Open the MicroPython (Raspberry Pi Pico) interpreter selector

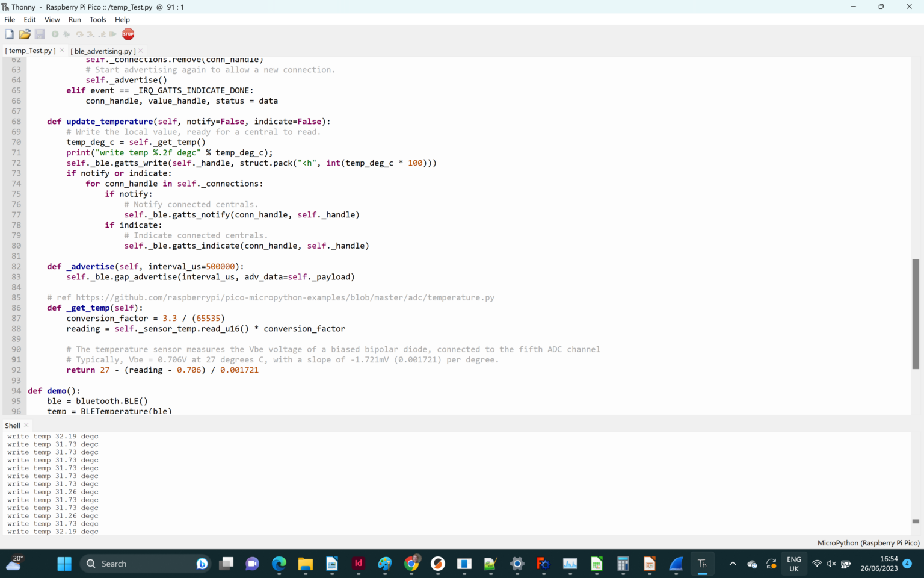click(868, 543)
